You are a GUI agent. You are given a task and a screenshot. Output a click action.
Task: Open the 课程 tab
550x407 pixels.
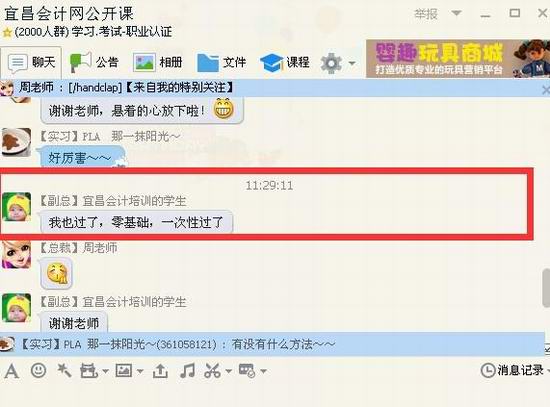coord(284,62)
